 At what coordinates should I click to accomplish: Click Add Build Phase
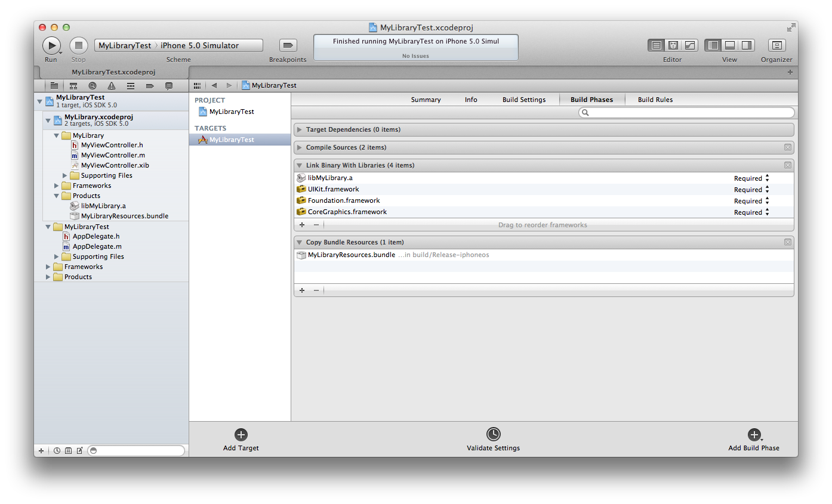click(754, 440)
